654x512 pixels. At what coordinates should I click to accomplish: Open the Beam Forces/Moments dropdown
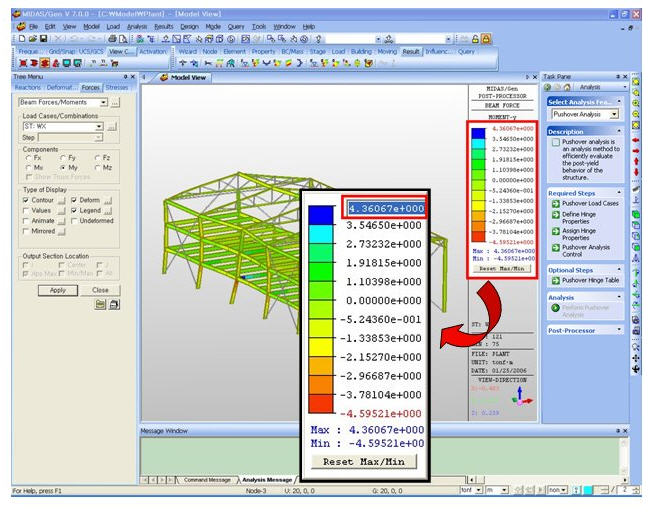103,103
